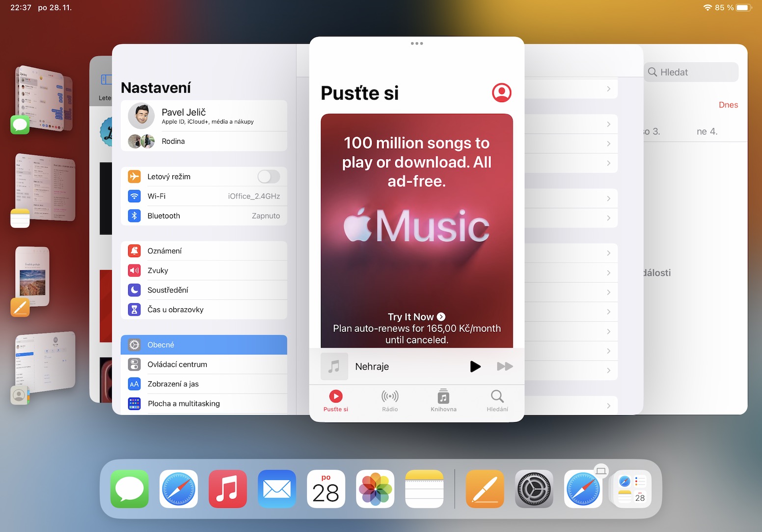Switch to the Notes window thumbnail in Stage Manager

[45, 188]
